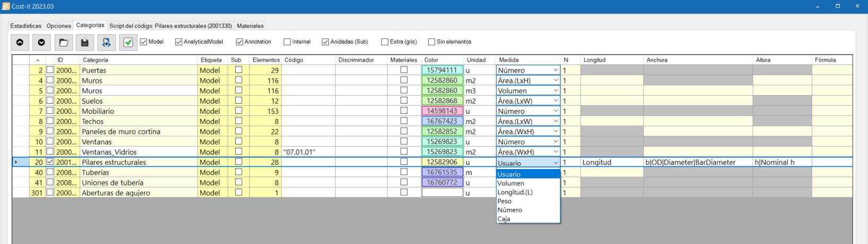This screenshot has height=244, width=868.
Task: Toggle the Anidadas (Sub) checkbox
Action: (325, 41)
